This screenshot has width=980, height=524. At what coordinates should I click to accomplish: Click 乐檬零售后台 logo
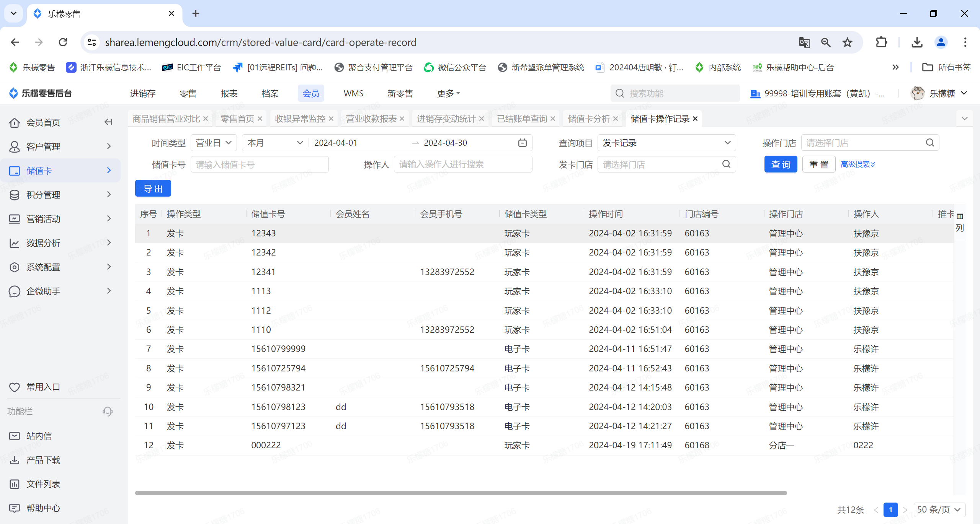tap(40, 93)
